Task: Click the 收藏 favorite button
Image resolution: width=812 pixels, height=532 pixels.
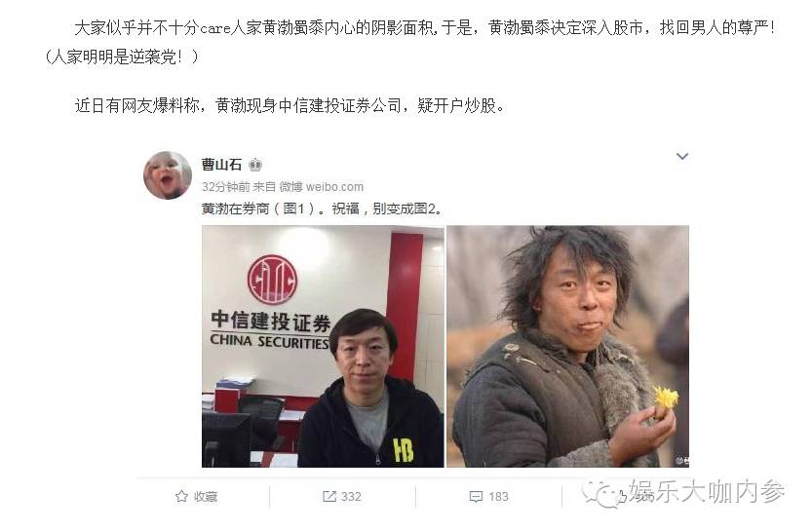Action: tap(196, 497)
